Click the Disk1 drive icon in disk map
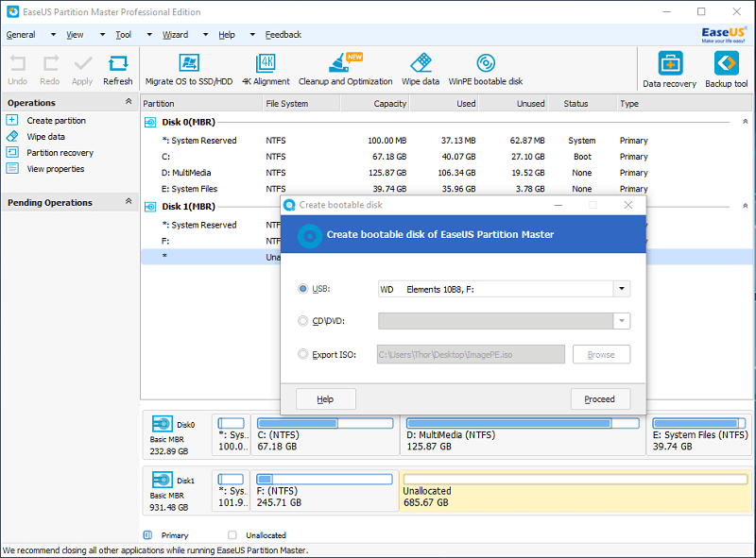The width and height of the screenshot is (756, 558). click(x=162, y=480)
